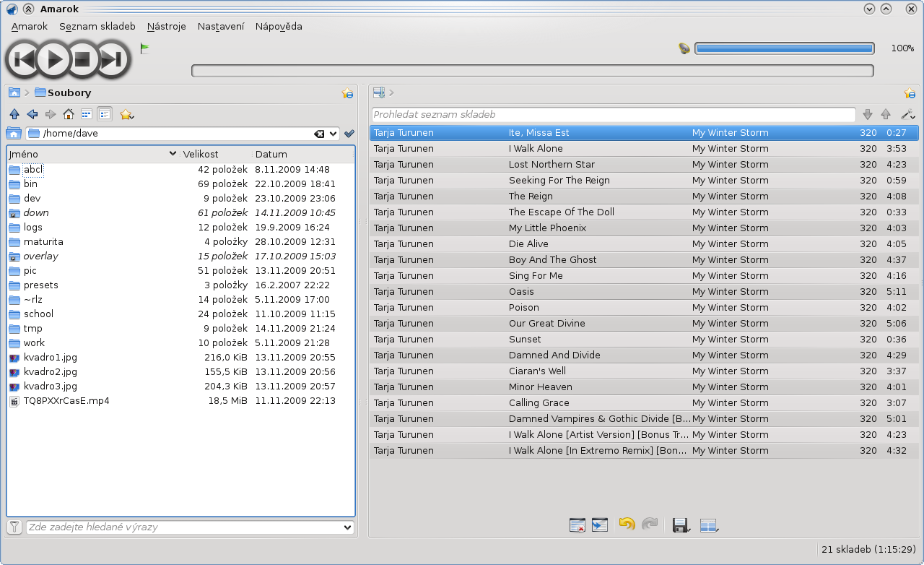The width and height of the screenshot is (924, 565).
Task: Click '21 skladeb (1:15:29)' status text
Action: [x=868, y=549]
